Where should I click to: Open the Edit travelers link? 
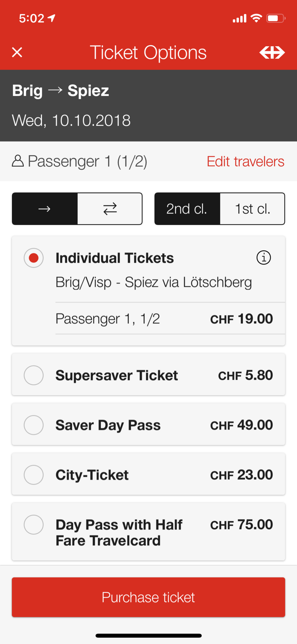coord(246,161)
